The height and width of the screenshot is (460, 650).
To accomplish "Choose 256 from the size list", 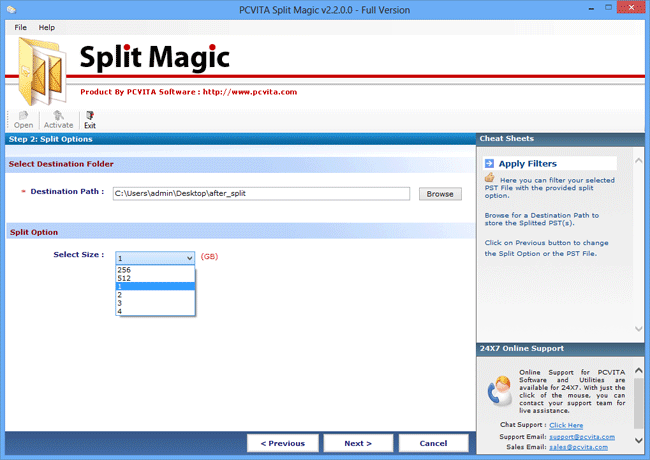I will (x=155, y=270).
